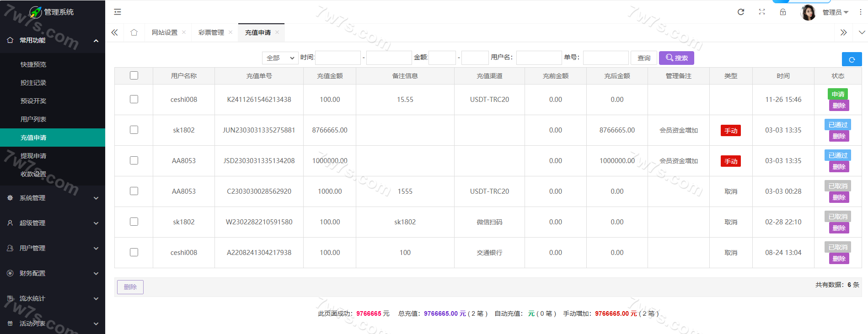Image resolution: width=868 pixels, height=334 pixels.
Task: Open 提现申请 in the sidebar
Action: pos(33,156)
